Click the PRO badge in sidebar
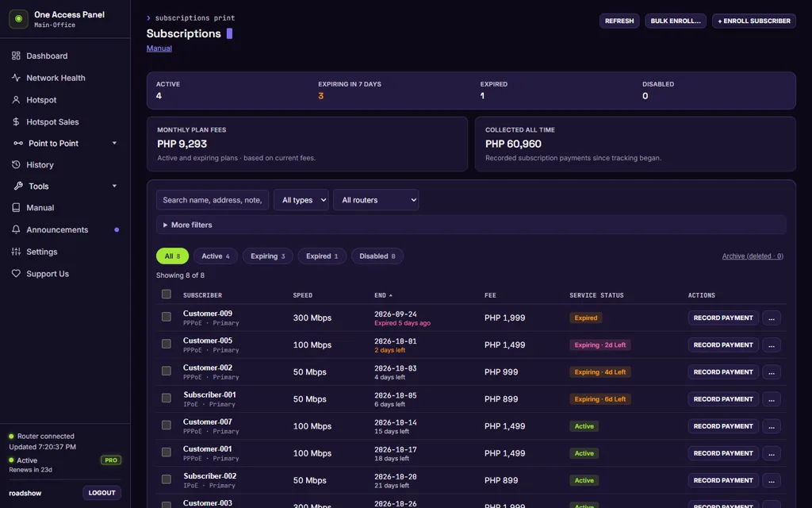Screen dimensions: 812x508 tap(111, 460)
